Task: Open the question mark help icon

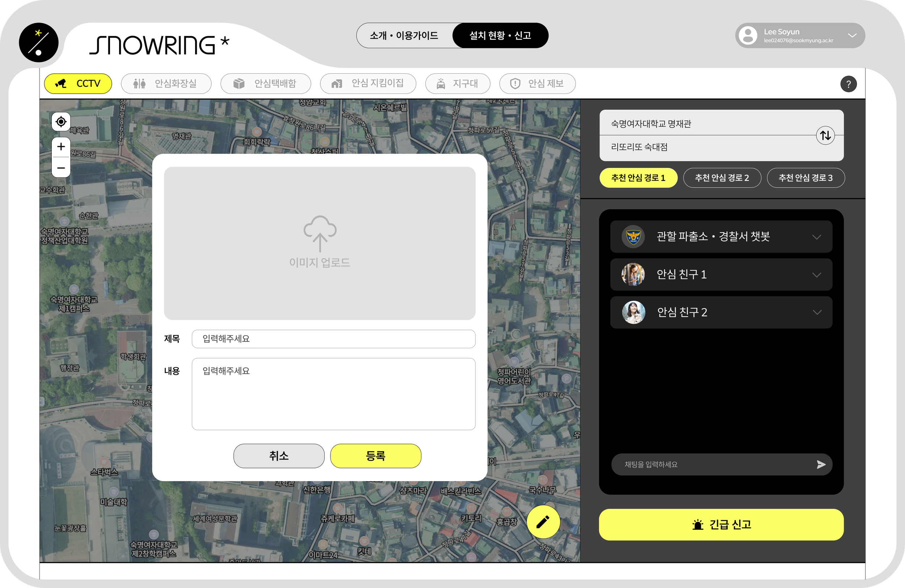Action: tap(848, 84)
